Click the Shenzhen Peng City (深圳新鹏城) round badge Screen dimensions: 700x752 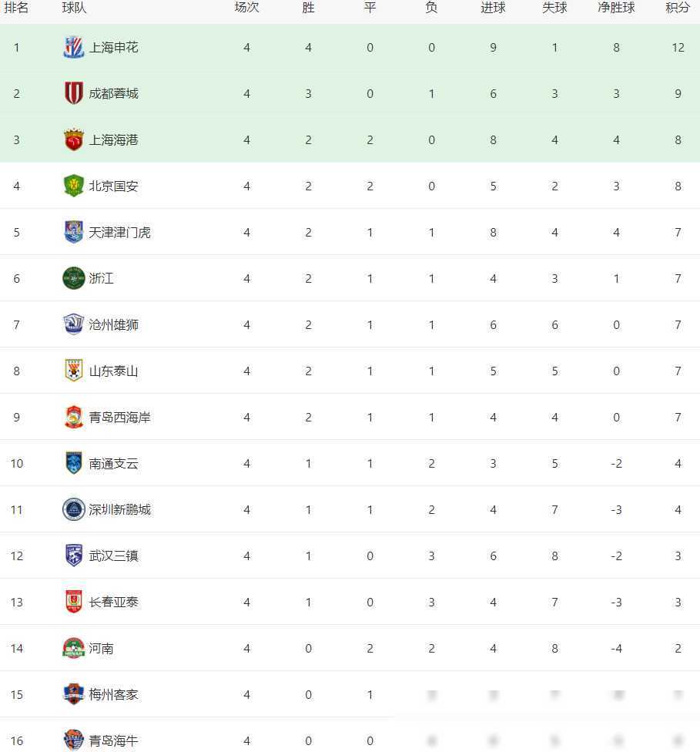pos(73,509)
